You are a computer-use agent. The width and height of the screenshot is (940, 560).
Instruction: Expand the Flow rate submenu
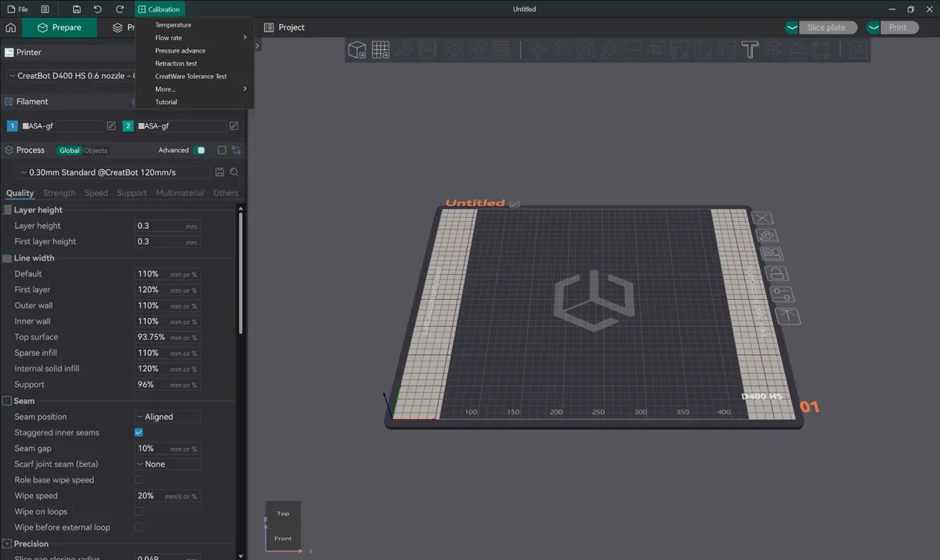[195, 38]
